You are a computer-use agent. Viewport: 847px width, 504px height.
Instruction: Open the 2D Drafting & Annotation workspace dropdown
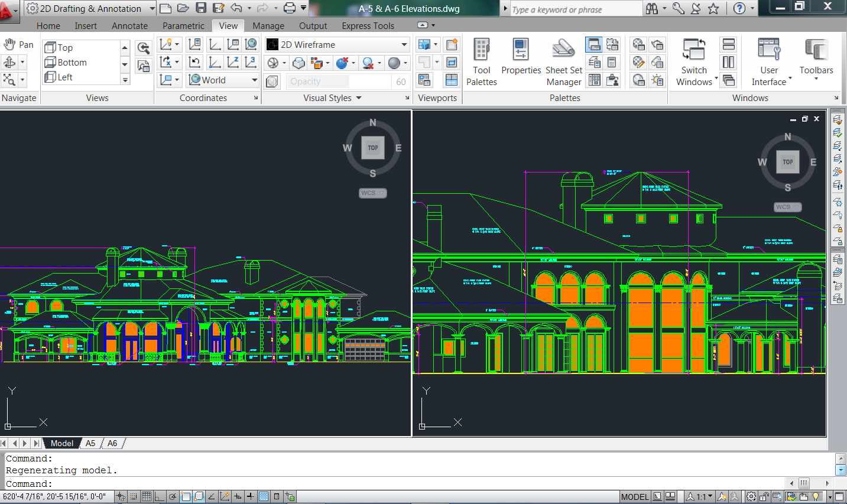point(152,8)
